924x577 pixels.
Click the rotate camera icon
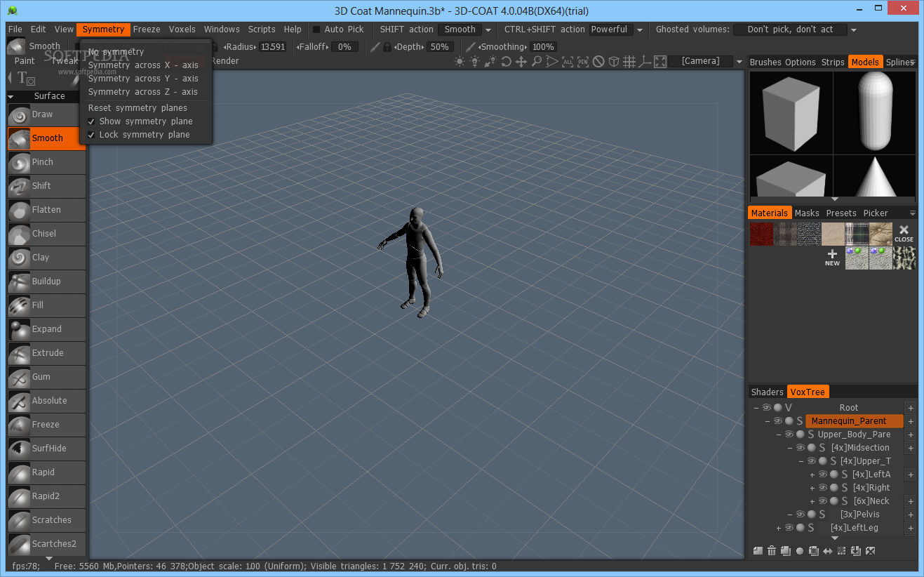(x=506, y=62)
